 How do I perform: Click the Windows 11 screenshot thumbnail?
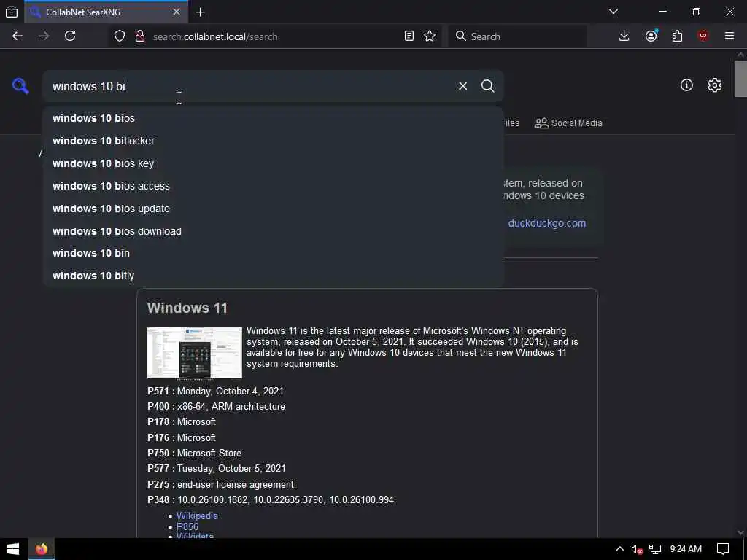pos(194,353)
